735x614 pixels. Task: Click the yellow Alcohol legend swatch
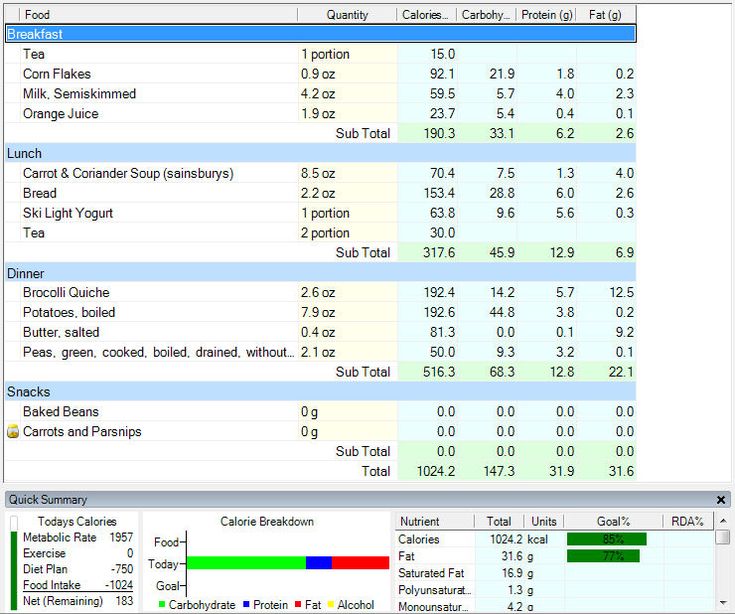click(330, 604)
